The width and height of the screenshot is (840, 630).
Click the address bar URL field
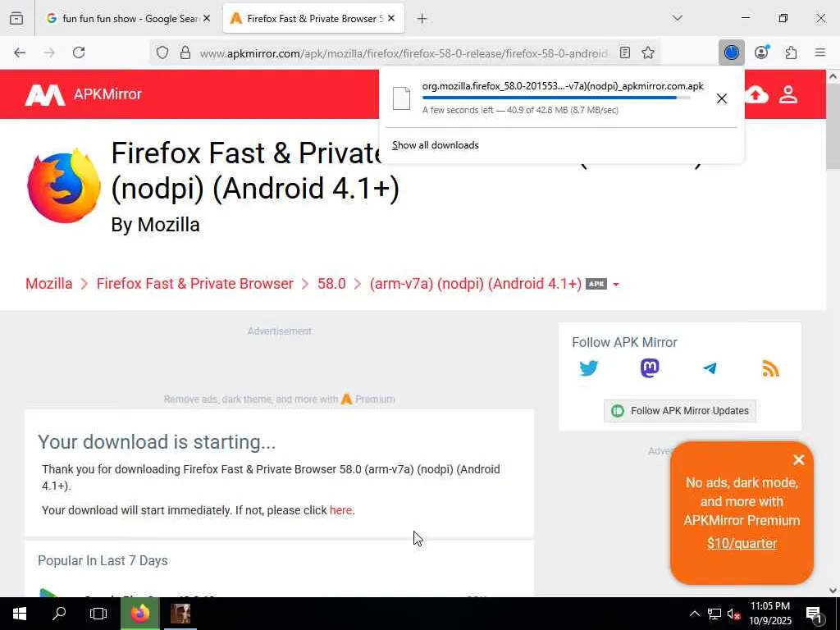404,53
